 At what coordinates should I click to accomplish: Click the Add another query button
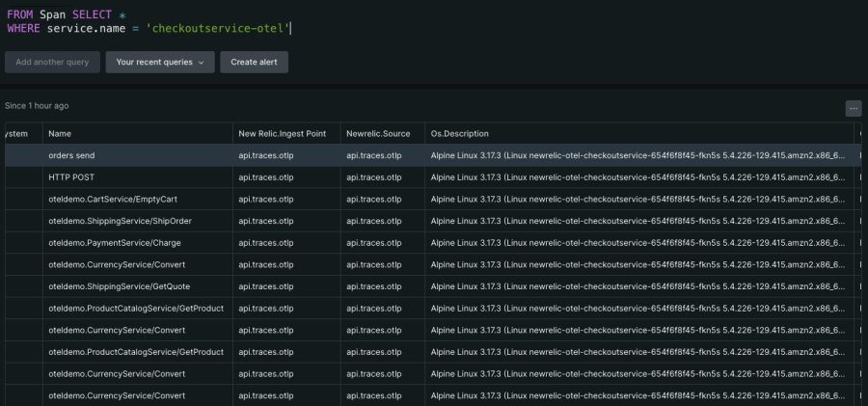tap(52, 62)
